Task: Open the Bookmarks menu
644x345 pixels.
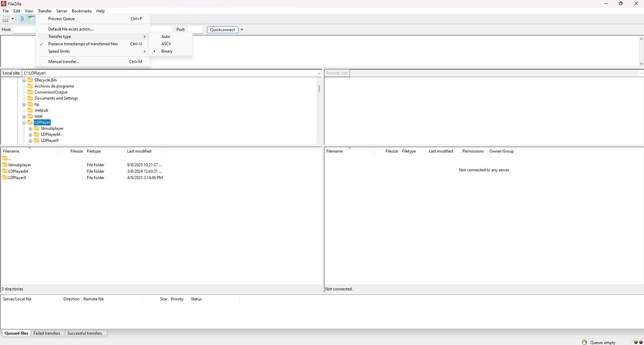Action: point(82,11)
